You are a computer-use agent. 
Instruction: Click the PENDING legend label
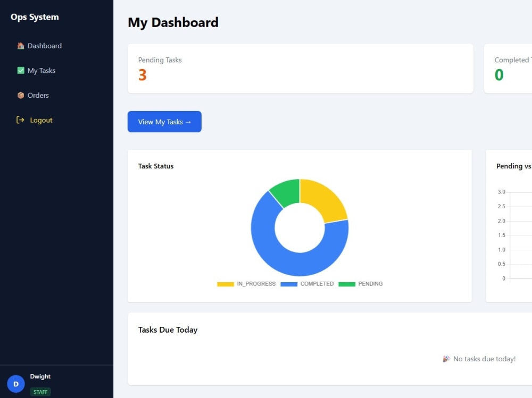[370, 284]
